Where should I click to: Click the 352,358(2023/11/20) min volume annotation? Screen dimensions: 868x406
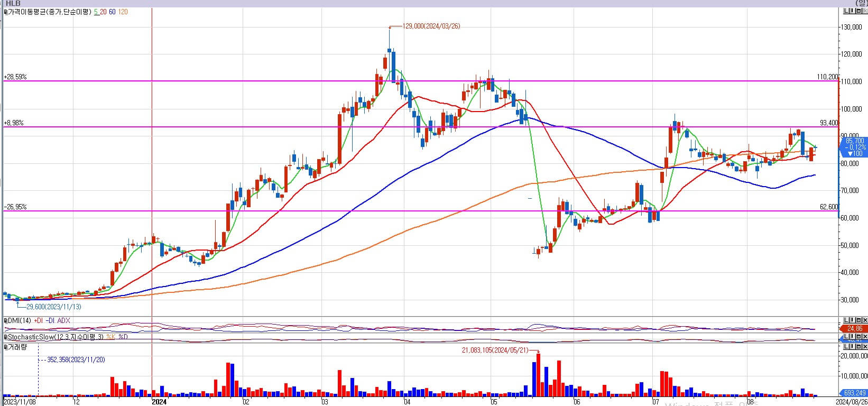click(x=76, y=359)
